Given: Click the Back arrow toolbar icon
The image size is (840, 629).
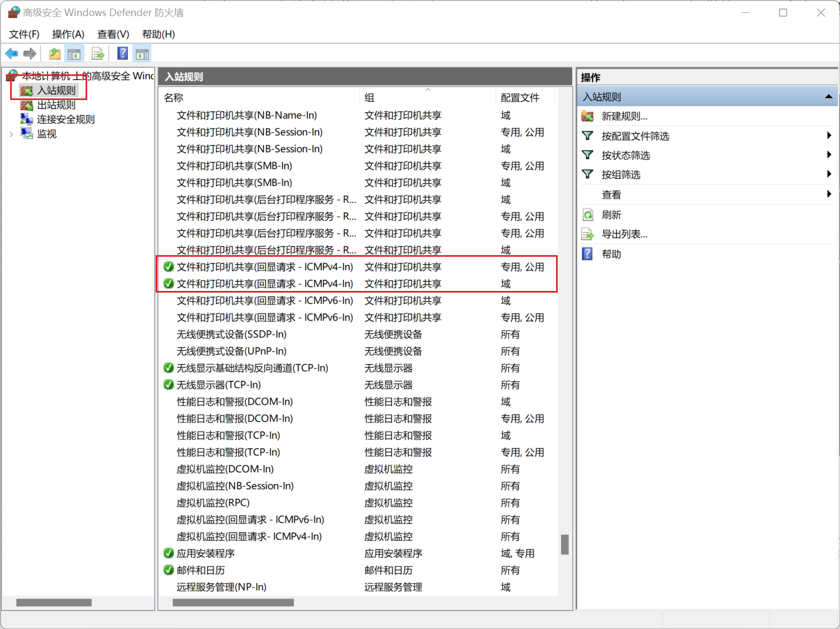Looking at the screenshot, I should (x=12, y=53).
